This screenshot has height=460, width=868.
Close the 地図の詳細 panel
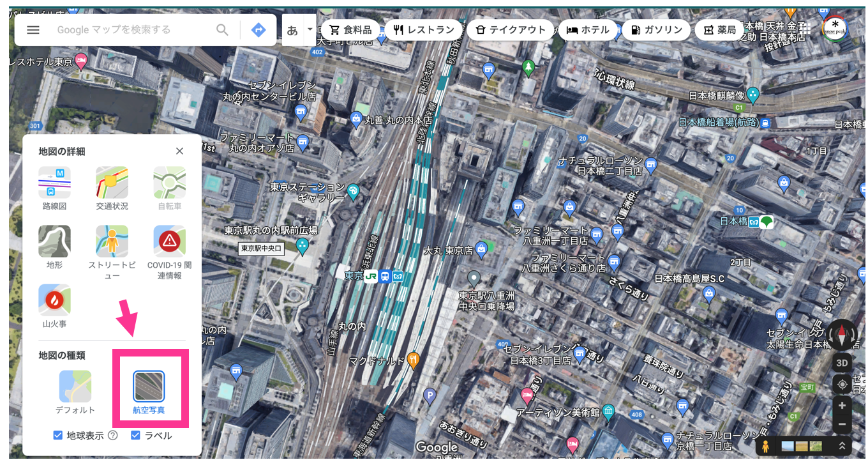click(x=179, y=151)
